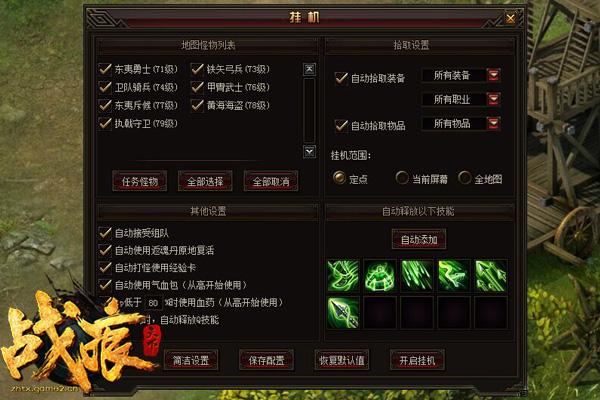This screenshot has width=600, height=400.
Task: Click the monster list scroll-down arrow
Action: point(309,152)
